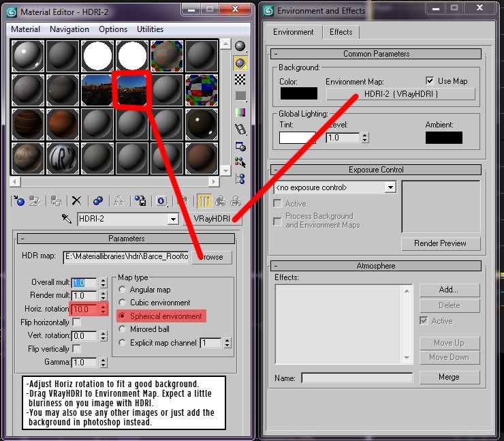Click the Make Preview filmstrip icon
The image size is (504, 441).
coord(240,129)
